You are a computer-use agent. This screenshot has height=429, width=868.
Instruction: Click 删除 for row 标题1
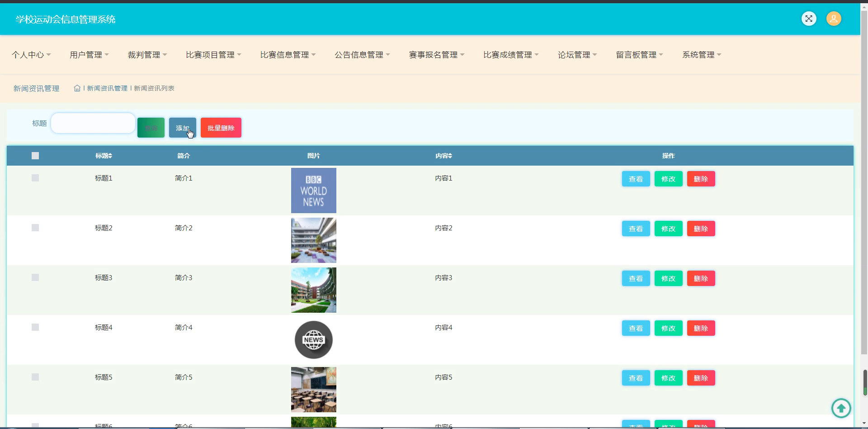coord(701,179)
